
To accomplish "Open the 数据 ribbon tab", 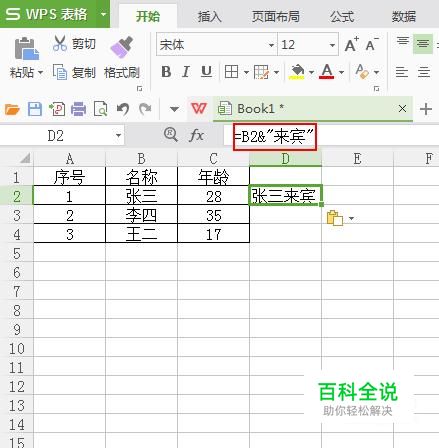I will click(x=404, y=16).
